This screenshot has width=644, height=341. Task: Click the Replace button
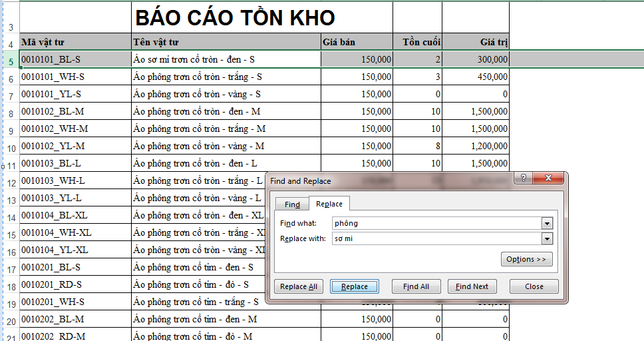[354, 286]
